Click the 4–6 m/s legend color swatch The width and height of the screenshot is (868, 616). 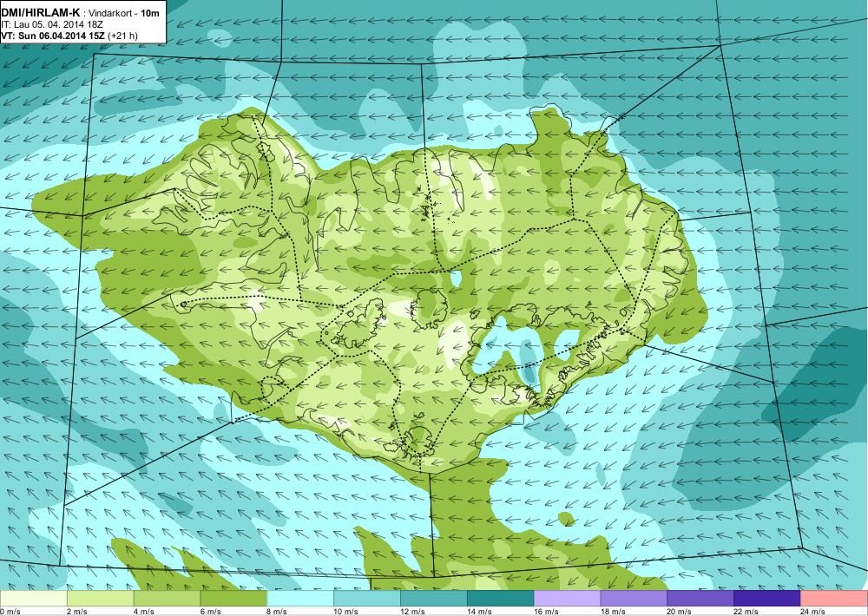coord(168,599)
